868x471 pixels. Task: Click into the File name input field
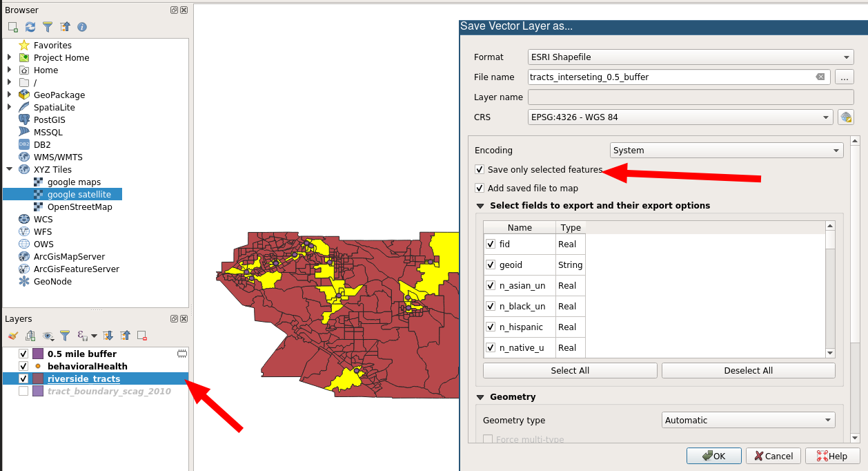tap(669, 77)
